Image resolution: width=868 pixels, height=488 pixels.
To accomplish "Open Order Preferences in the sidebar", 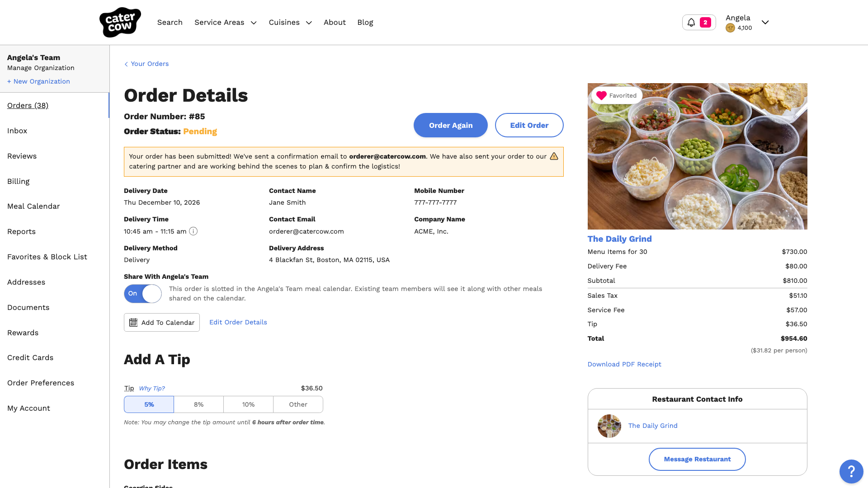I will point(41,383).
